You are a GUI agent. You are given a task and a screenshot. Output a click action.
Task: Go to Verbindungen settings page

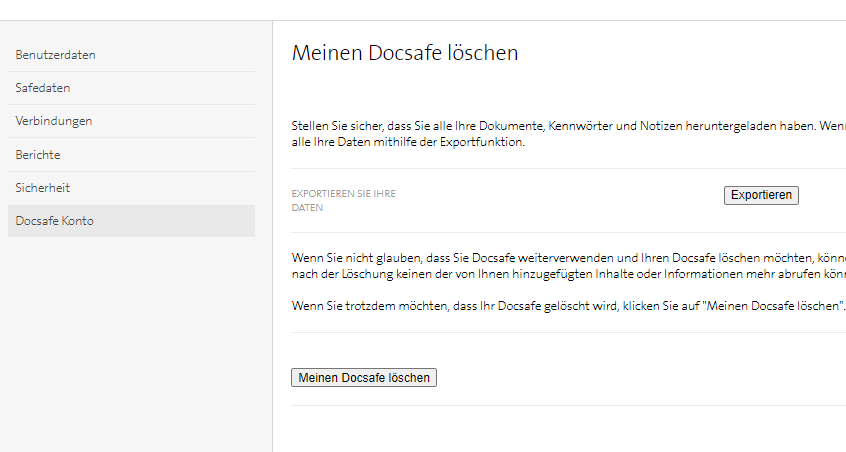(54, 121)
